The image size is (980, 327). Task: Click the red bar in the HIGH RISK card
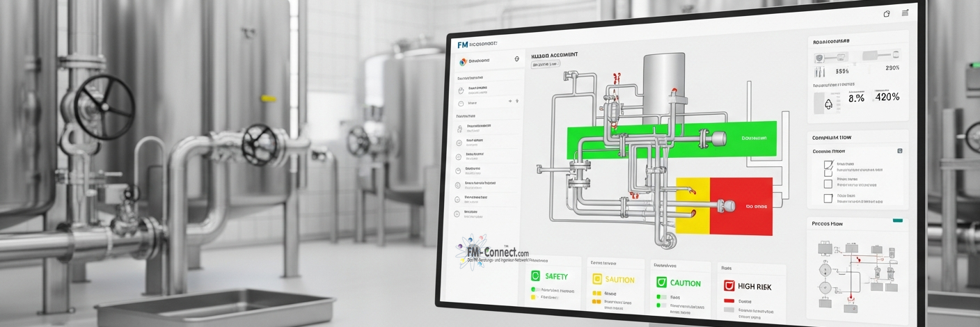coord(729,301)
